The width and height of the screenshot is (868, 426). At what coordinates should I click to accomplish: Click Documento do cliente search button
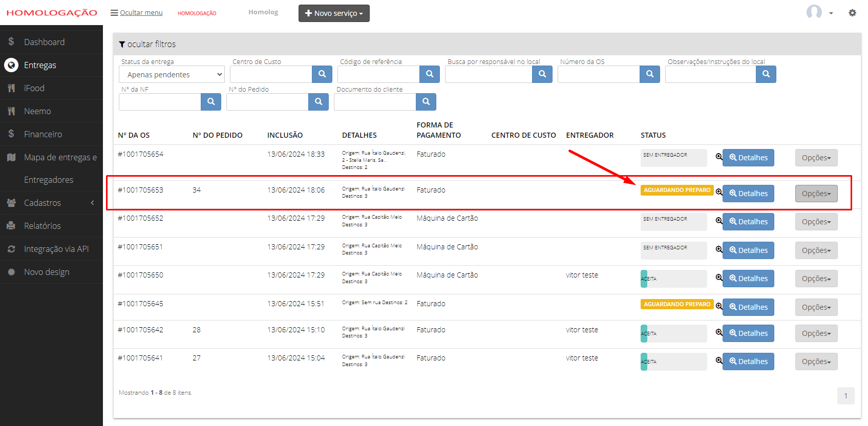tap(426, 102)
